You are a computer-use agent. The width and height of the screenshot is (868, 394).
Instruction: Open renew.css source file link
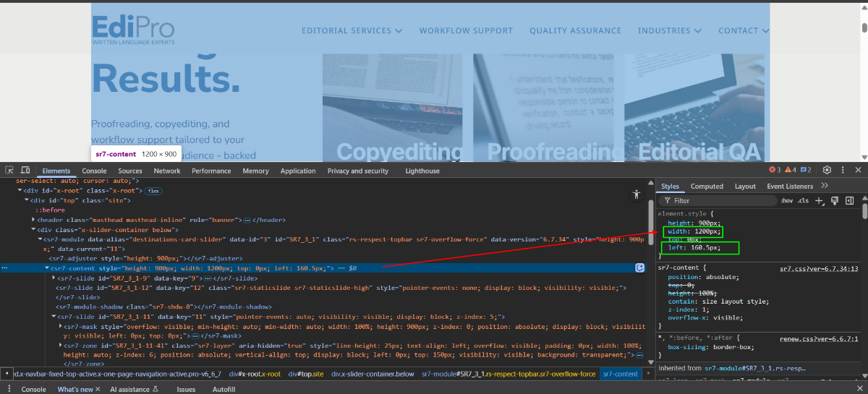(x=819, y=338)
